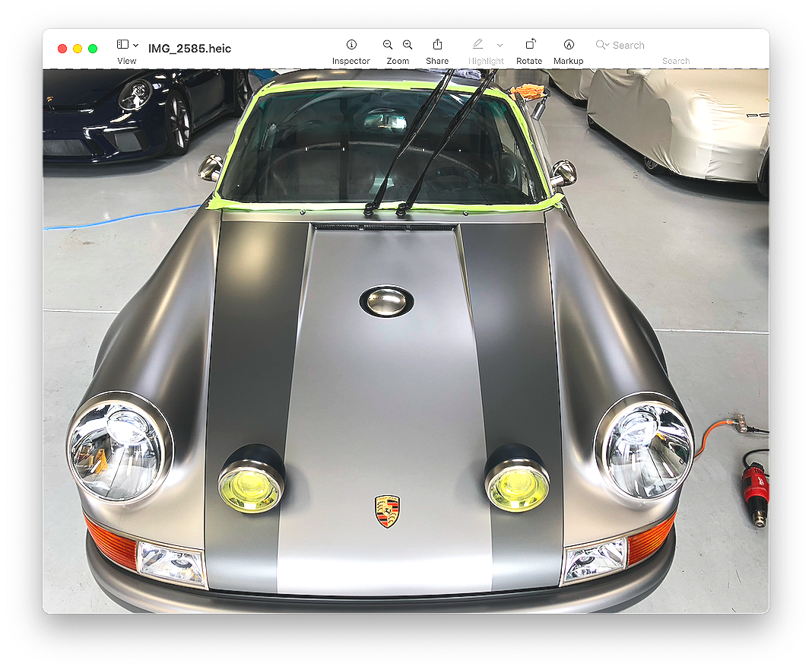The height and width of the screenshot is (670, 812).
Task: Close the Preview window with the red button
Action: (x=62, y=47)
